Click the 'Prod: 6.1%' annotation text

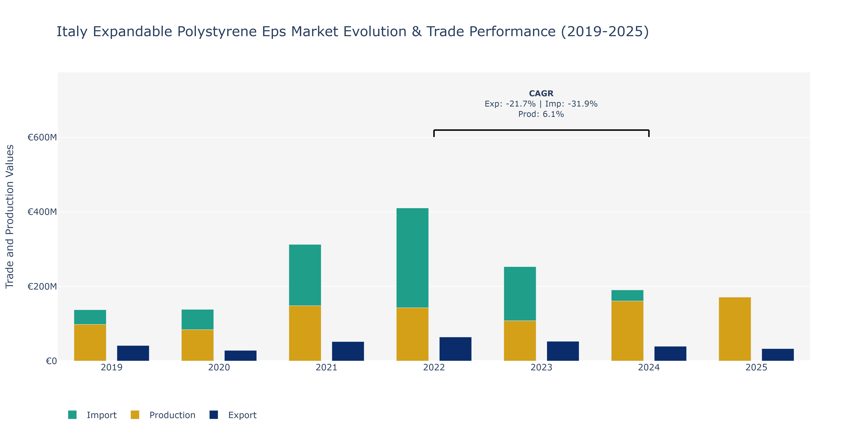(541, 114)
